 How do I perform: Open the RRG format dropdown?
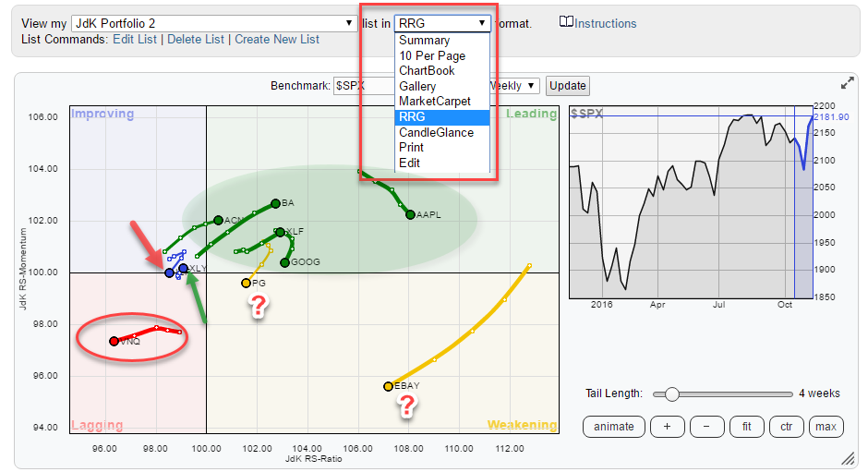(442, 23)
